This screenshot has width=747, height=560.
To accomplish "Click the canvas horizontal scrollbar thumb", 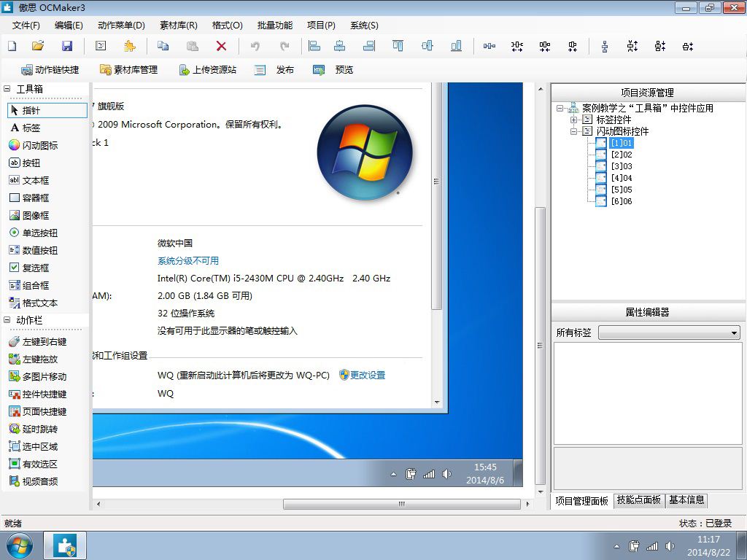I will [402, 504].
